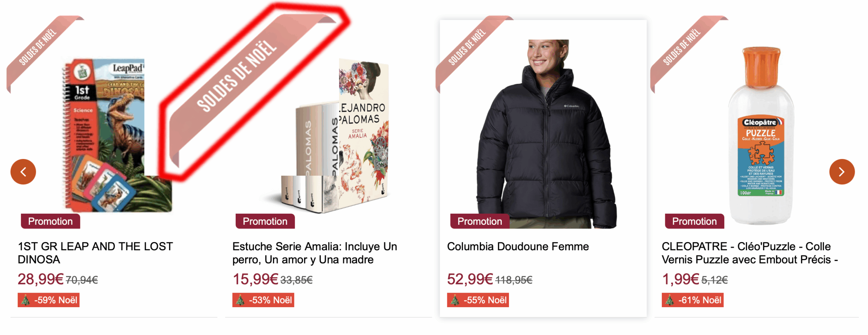868x335 pixels.
Task: Click the next carousel arrow button
Action: coord(842,172)
